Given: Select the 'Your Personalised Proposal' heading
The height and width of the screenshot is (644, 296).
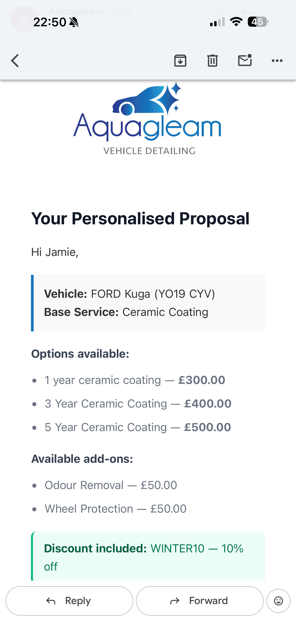Looking at the screenshot, I should pyautogui.click(x=140, y=218).
